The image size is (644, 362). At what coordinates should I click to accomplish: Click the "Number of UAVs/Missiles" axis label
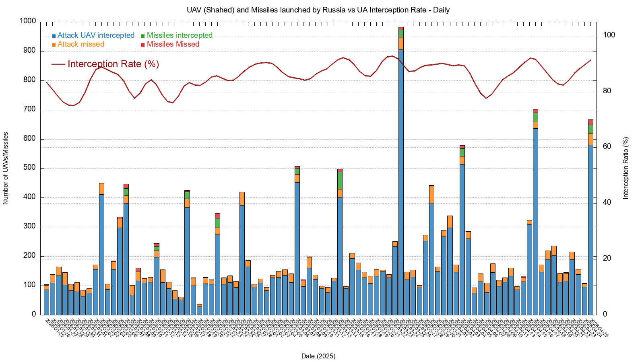click(x=6, y=168)
